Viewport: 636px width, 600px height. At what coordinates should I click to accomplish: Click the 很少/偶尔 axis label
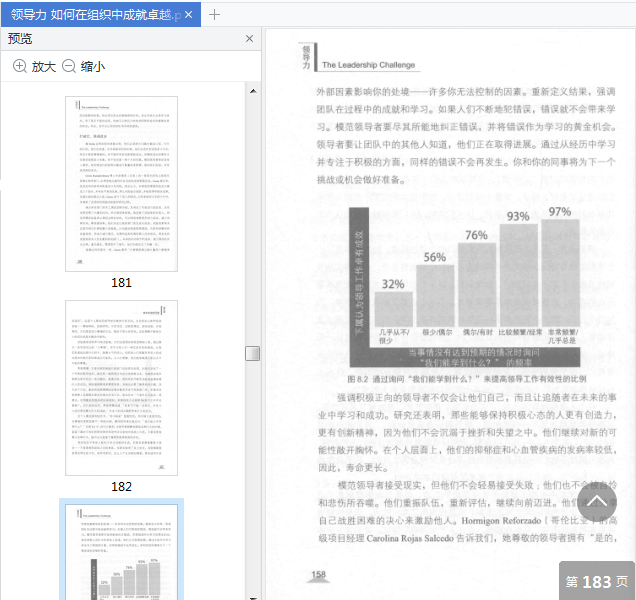tap(437, 332)
